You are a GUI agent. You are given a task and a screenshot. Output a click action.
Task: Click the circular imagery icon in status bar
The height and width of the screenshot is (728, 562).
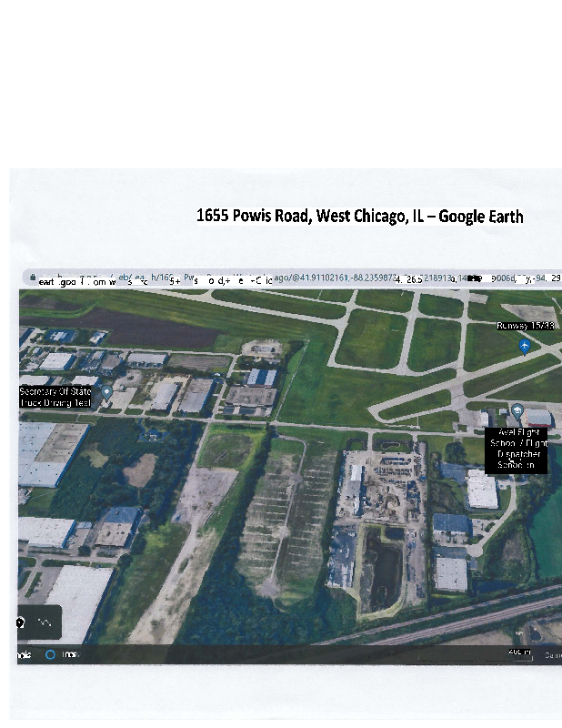(50, 654)
